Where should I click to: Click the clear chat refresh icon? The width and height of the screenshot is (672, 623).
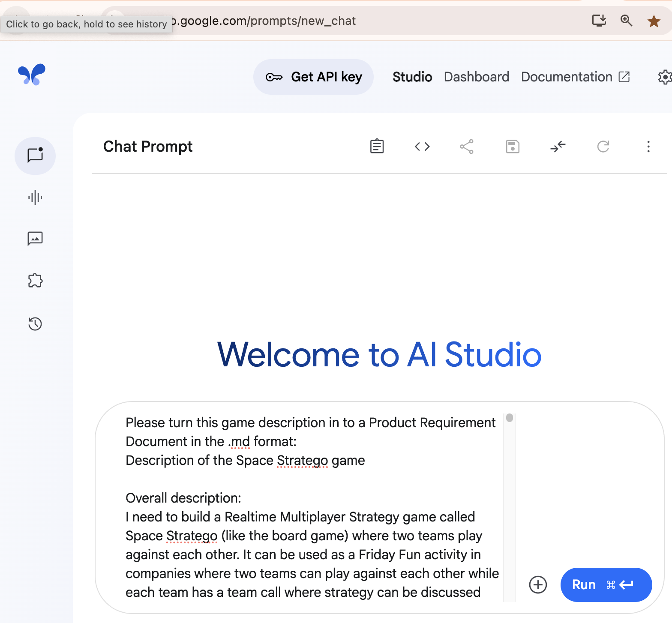pos(603,147)
